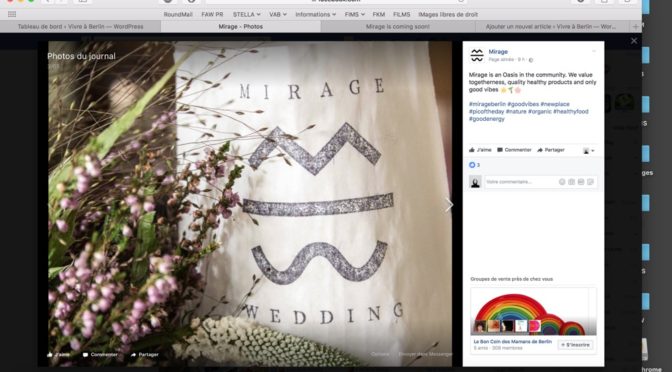Click the #organic hashtag

pyautogui.click(x=540, y=111)
